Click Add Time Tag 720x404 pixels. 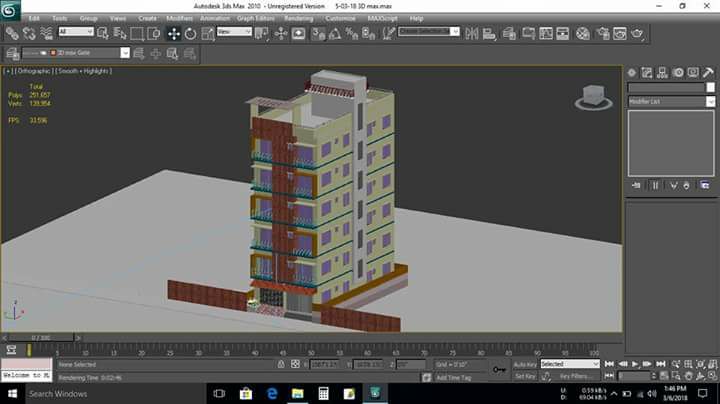pos(454,378)
